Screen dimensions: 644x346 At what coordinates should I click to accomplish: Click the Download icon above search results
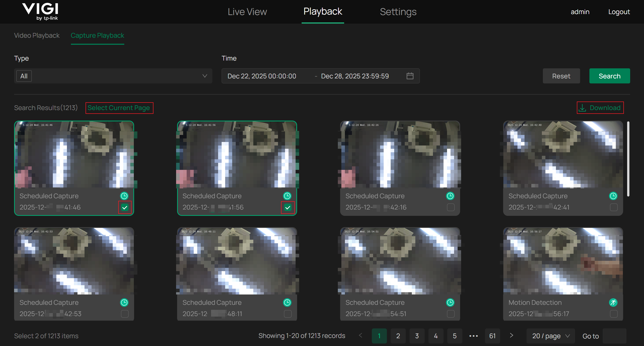tap(583, 108)
